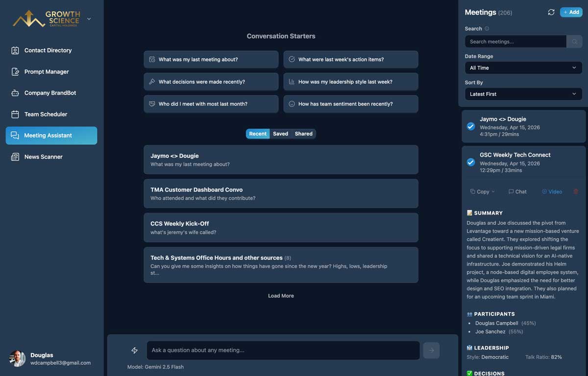This screenshot has width=588, height=376.
Task: Focus the 'Ask a question about any meeting' field
Action: pos(283,350)
